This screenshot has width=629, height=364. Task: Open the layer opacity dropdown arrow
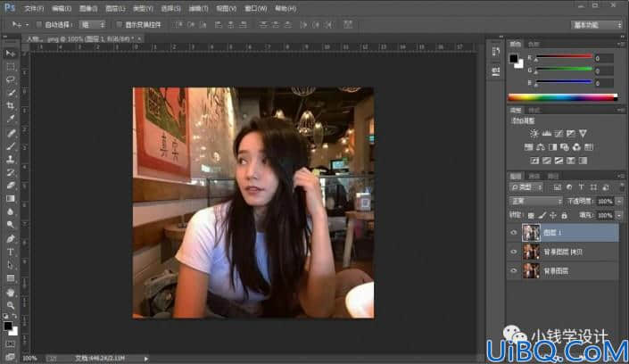point(619,201)
